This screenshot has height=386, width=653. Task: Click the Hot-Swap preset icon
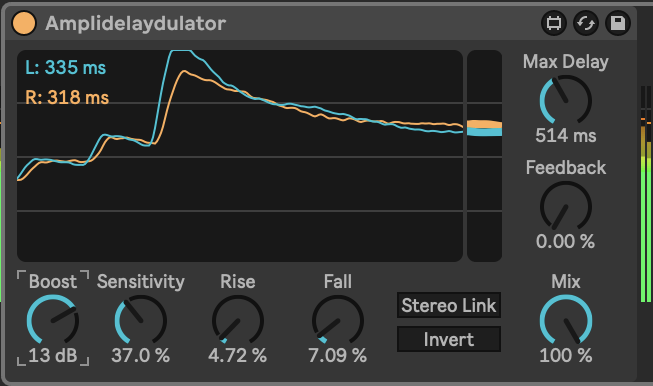(x=586, y=23)
